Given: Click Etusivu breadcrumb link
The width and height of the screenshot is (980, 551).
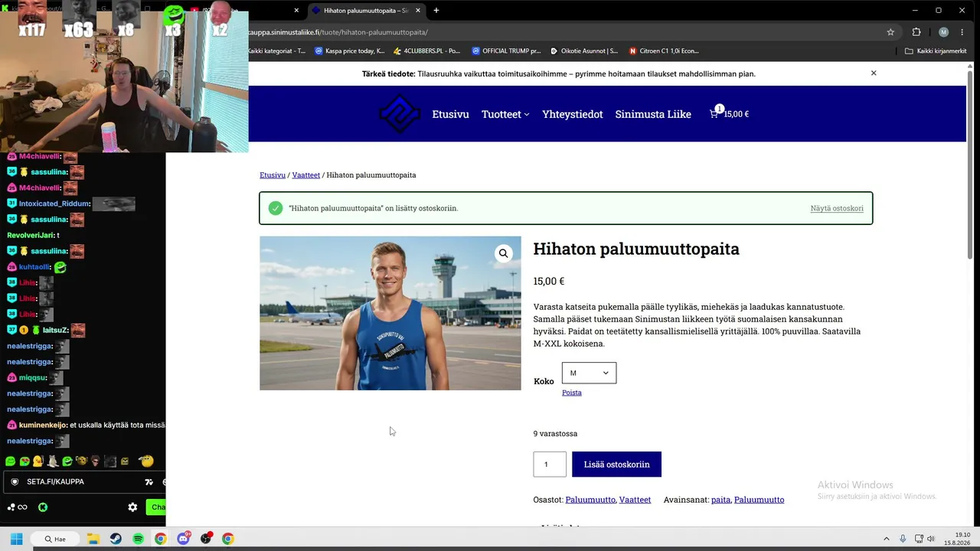Looking at the screenshot, I should point(273,175).
